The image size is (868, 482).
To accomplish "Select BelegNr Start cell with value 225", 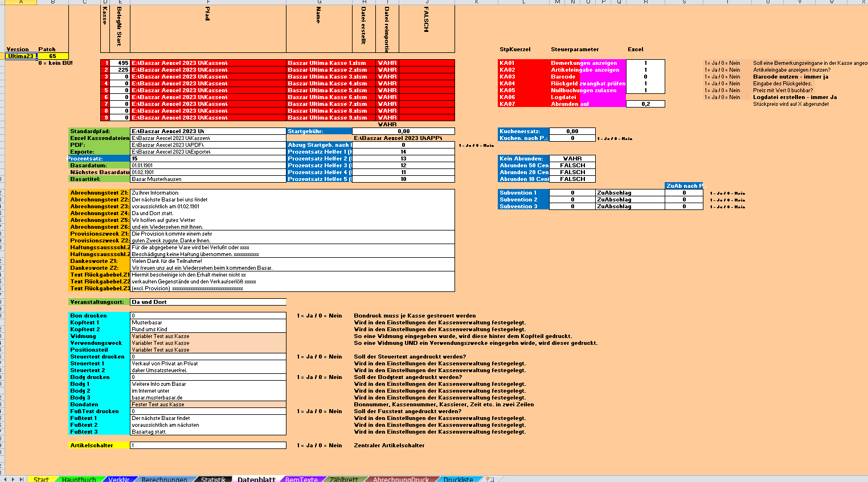I will (x=120, y=70).
